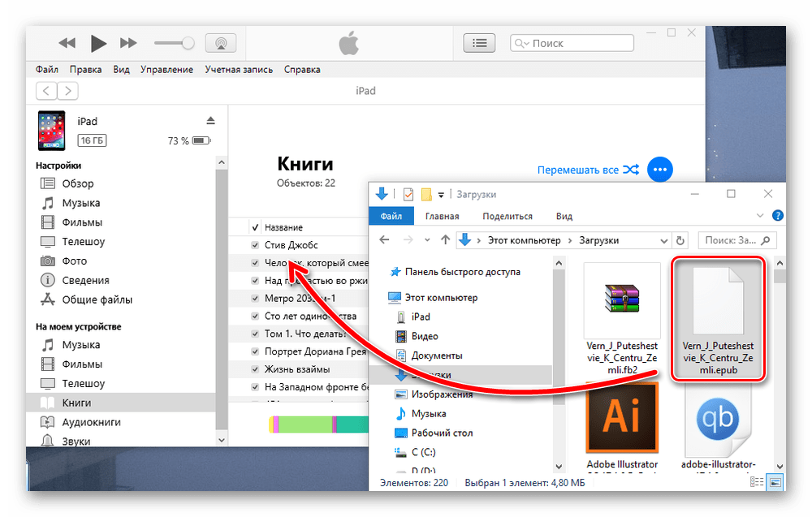812x517 pixels.
Task: Toggle the checkmark column header
Action: click(255, 227)
